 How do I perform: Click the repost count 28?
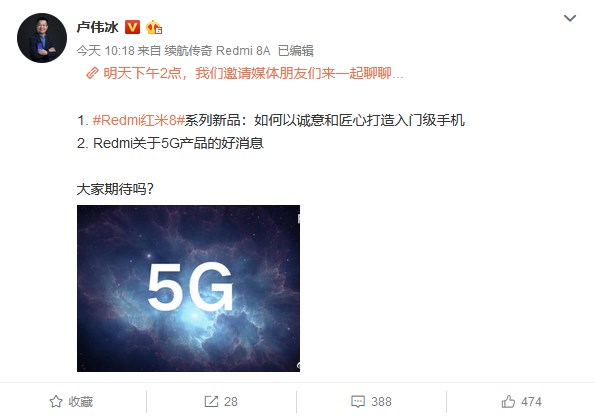click(231, 401)
